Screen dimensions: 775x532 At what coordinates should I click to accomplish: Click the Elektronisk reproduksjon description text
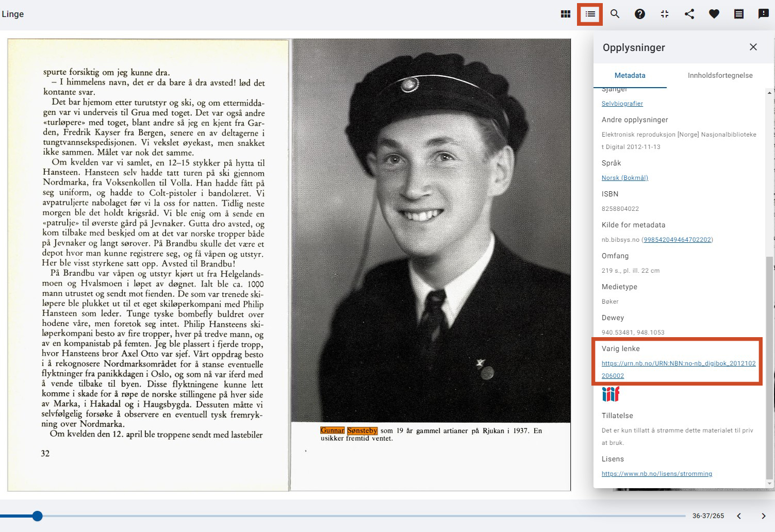[x=679, y=141]
